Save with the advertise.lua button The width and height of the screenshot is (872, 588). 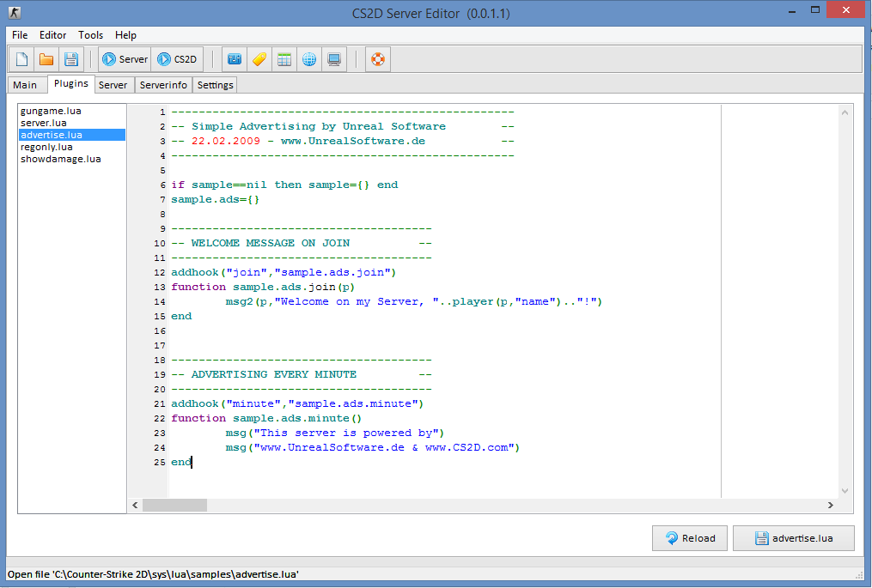(794, 538)
